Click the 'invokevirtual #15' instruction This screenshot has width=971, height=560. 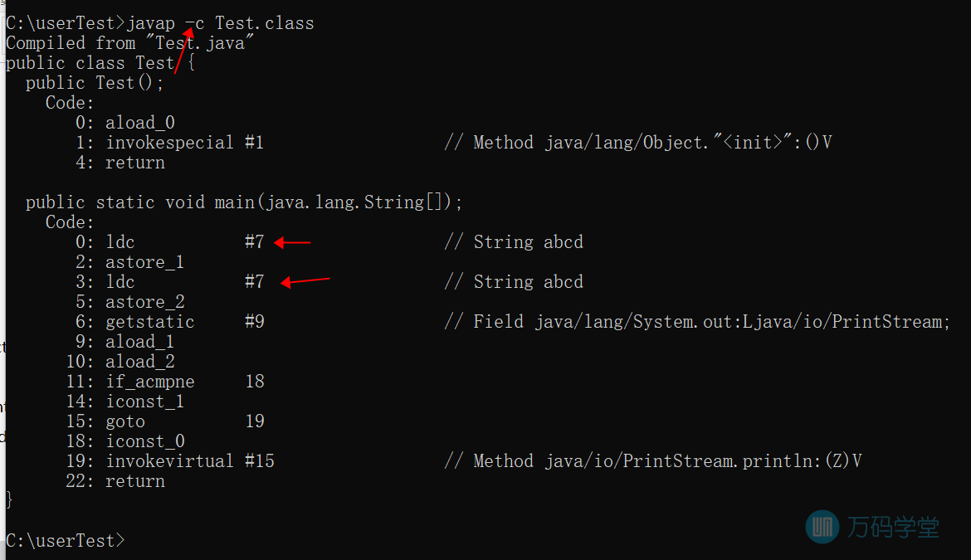tap(190, 461)
